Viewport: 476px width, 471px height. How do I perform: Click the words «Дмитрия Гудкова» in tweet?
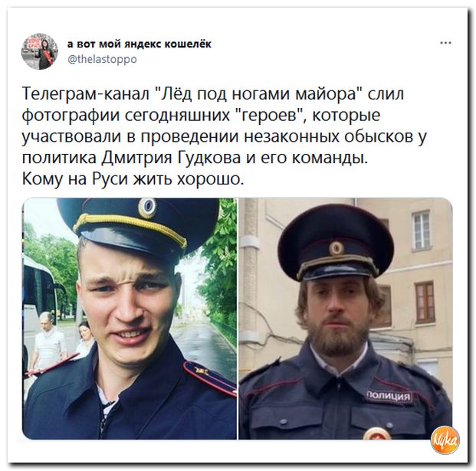click(171, 158)
